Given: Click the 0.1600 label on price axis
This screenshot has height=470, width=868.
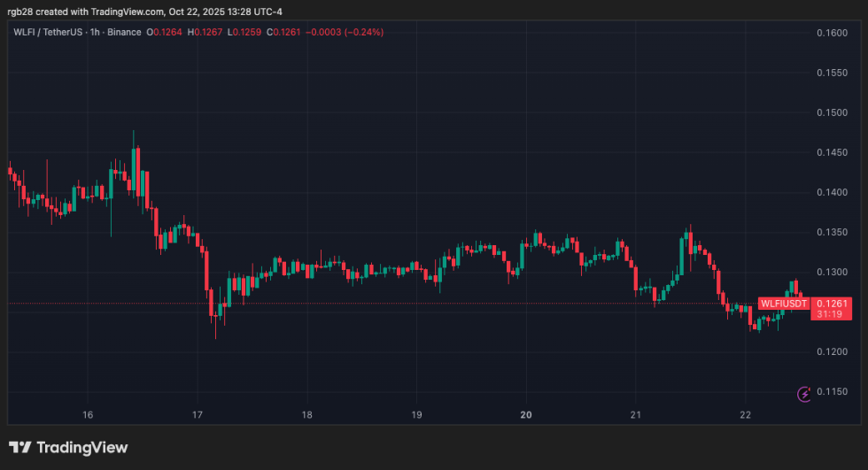Looking at the screenshot, I should click(832, 33).
